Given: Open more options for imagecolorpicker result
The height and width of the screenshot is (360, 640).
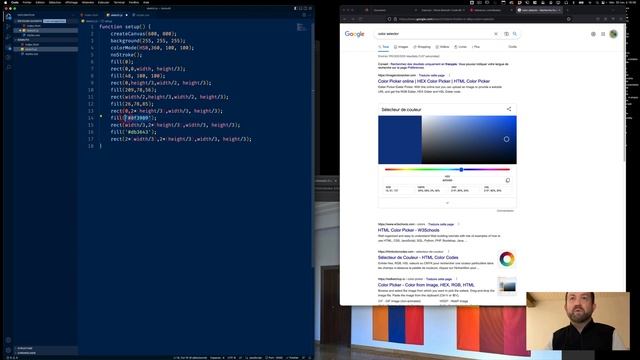Looking at the screenshot, I should coord(449,75).
